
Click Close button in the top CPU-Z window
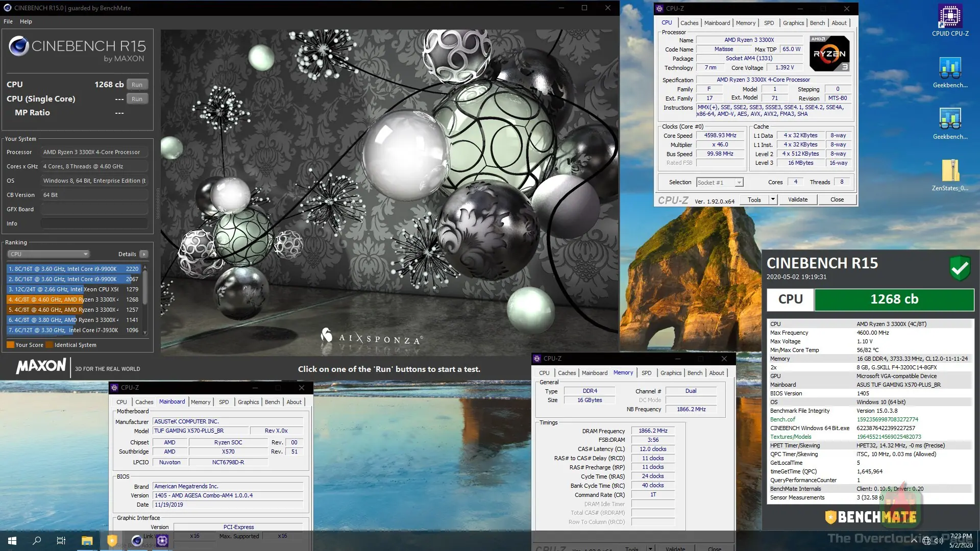pyautogui.click(x=837, y=199)
